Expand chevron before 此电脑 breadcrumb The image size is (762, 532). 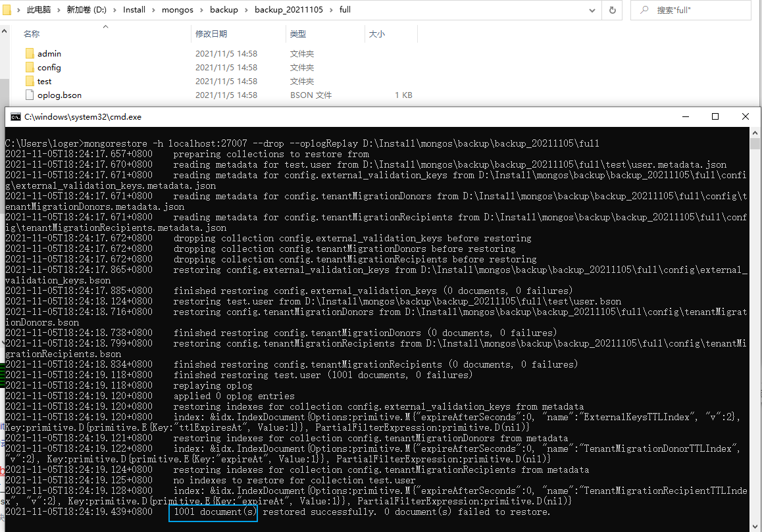18,10
